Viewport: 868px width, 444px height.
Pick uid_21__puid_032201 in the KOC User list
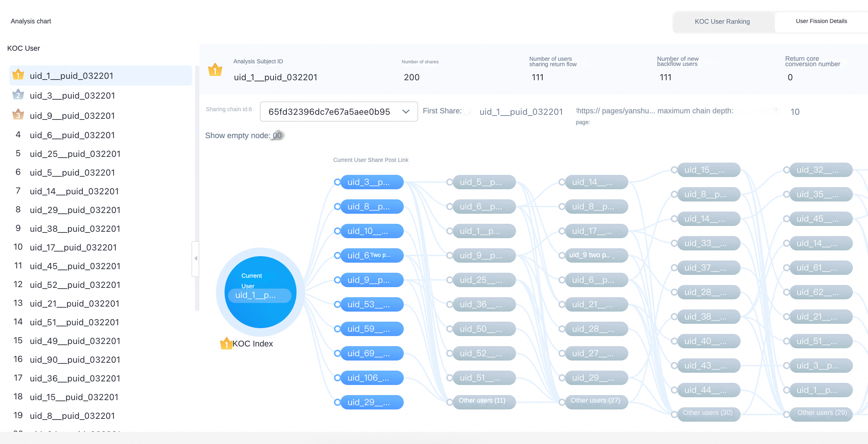tap(101, 304)
